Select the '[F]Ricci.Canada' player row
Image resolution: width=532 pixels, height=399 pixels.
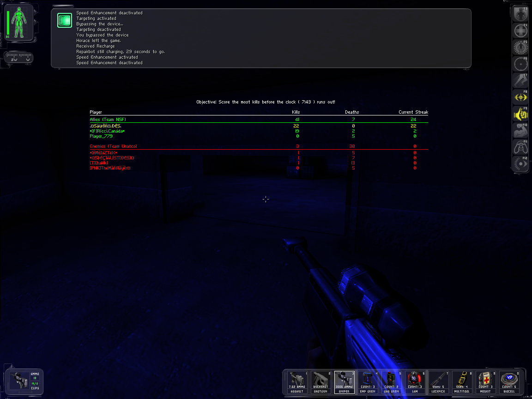(x=259, y=131)
